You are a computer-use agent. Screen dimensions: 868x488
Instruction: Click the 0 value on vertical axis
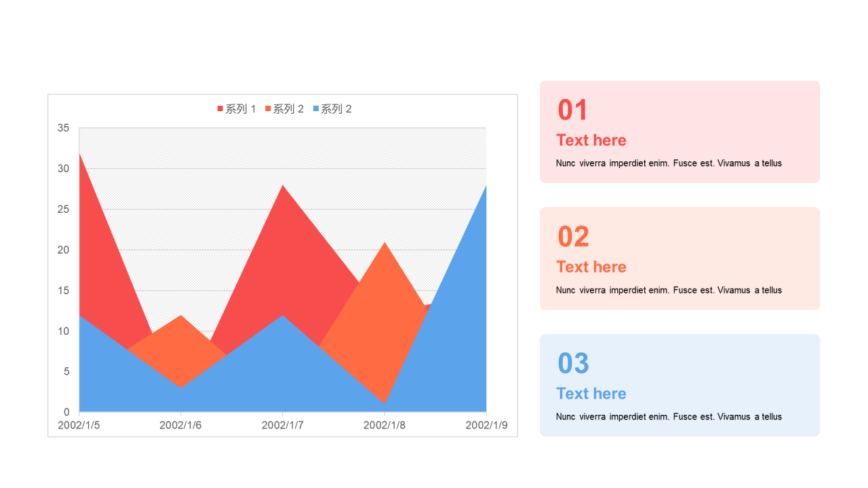coord(66,412)
